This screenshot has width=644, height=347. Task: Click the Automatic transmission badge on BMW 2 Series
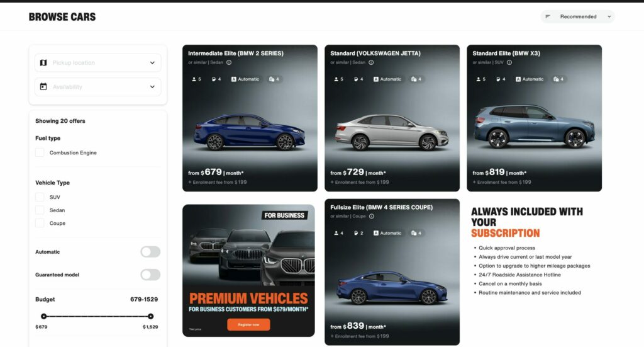click(245, 79)
